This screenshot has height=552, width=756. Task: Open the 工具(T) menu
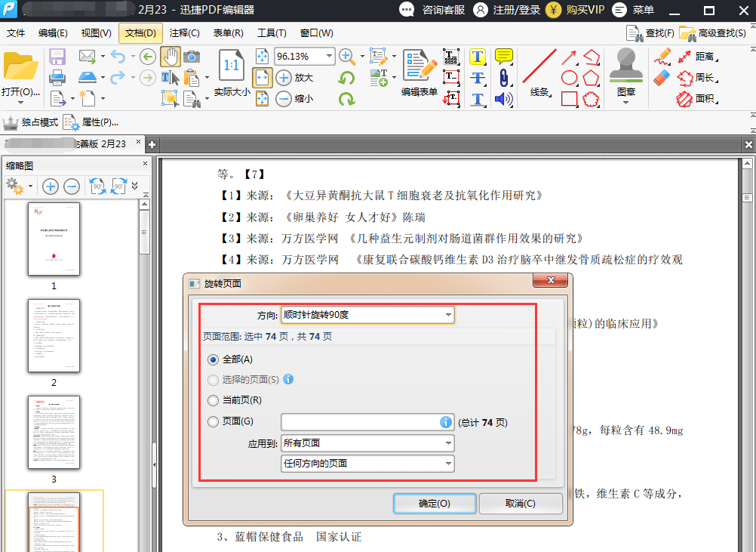point(272,32)
